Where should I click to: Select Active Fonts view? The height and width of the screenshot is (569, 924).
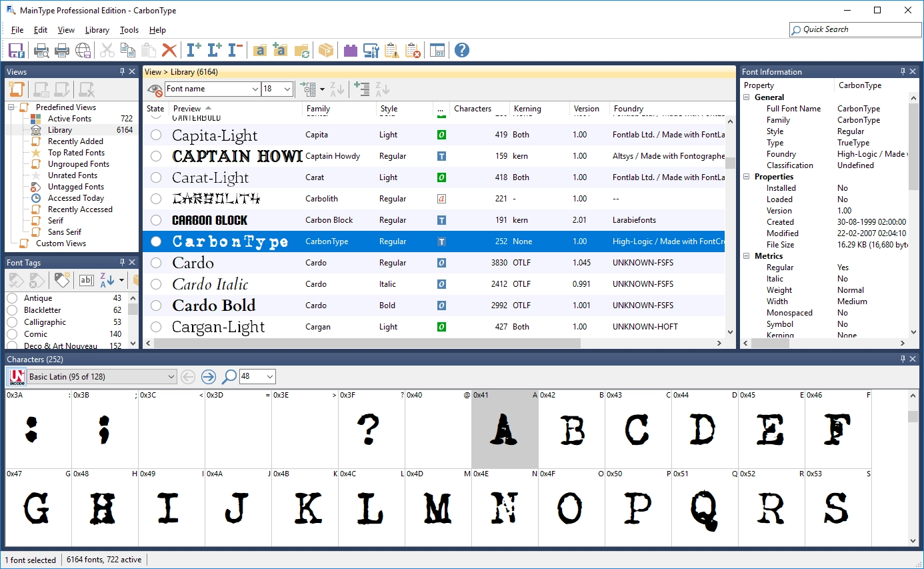[69, 119]
